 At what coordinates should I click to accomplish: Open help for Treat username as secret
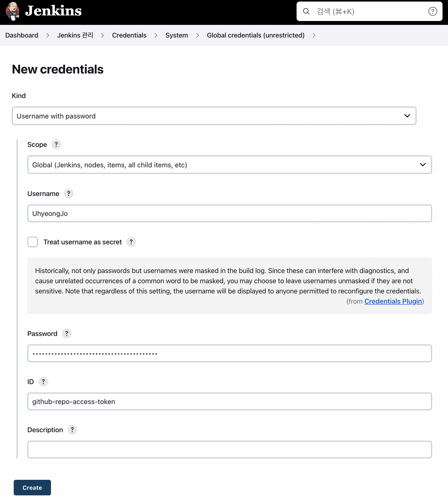(131, 242)
